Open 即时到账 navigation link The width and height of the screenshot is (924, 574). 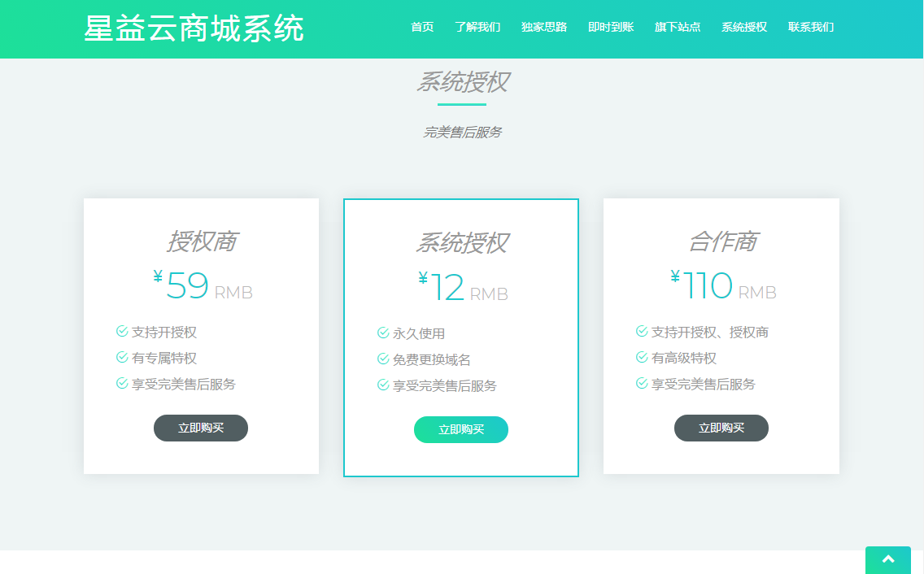click(x=611, y=27)
